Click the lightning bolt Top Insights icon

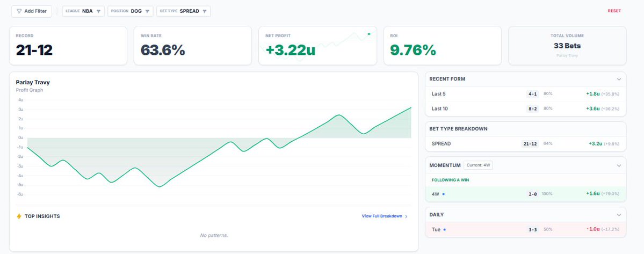tap(19, 216)
